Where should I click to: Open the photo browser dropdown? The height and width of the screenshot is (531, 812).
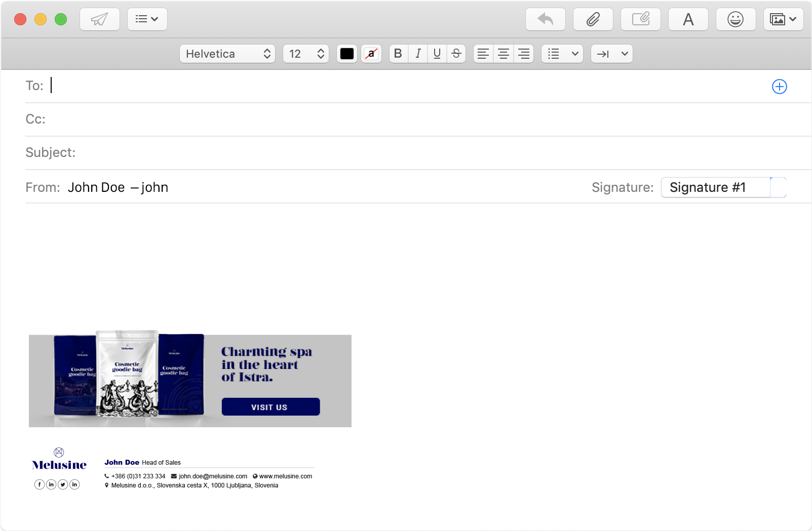[x=784, y=19]
